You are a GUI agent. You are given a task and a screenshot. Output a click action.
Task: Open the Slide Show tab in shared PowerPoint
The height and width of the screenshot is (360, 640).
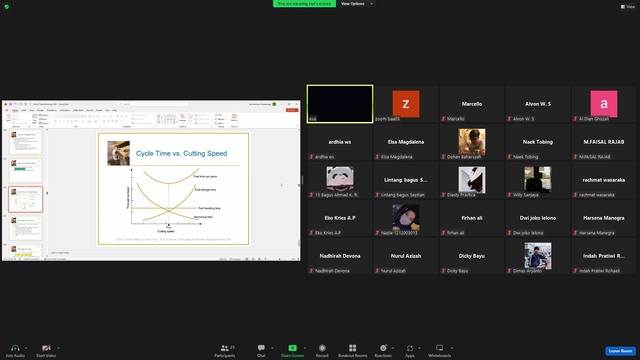click(78, 110)
